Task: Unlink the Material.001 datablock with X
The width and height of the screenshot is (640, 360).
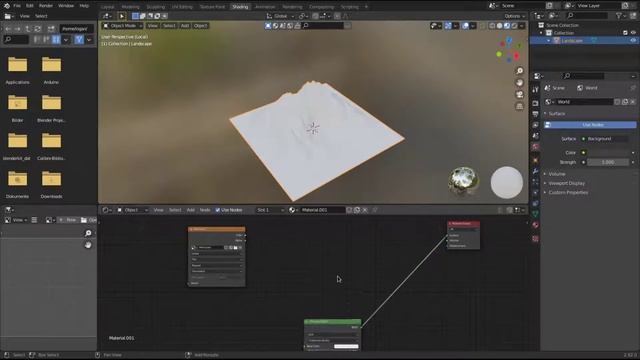Action: [x=365, y=210]
